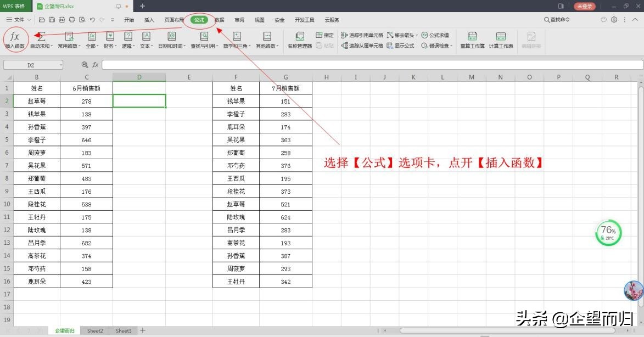Click 追踪引用单元格 trace precedents

pos(362,35)
